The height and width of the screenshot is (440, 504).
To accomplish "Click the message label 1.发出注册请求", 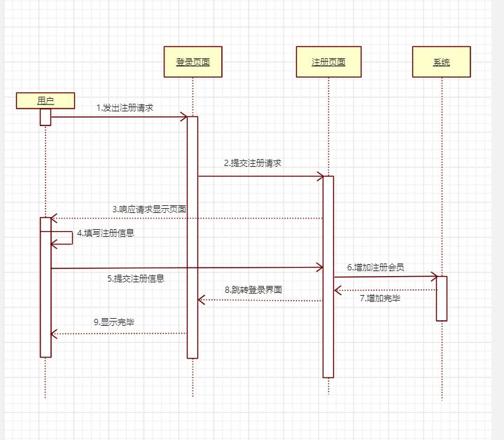I will tap(125, 108).
